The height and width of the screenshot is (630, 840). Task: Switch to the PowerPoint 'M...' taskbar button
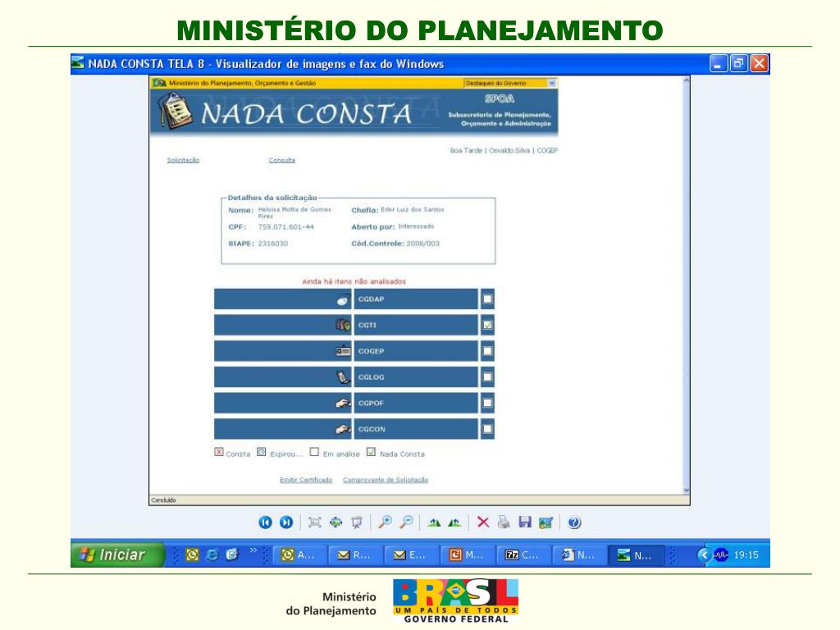[466, 555]
